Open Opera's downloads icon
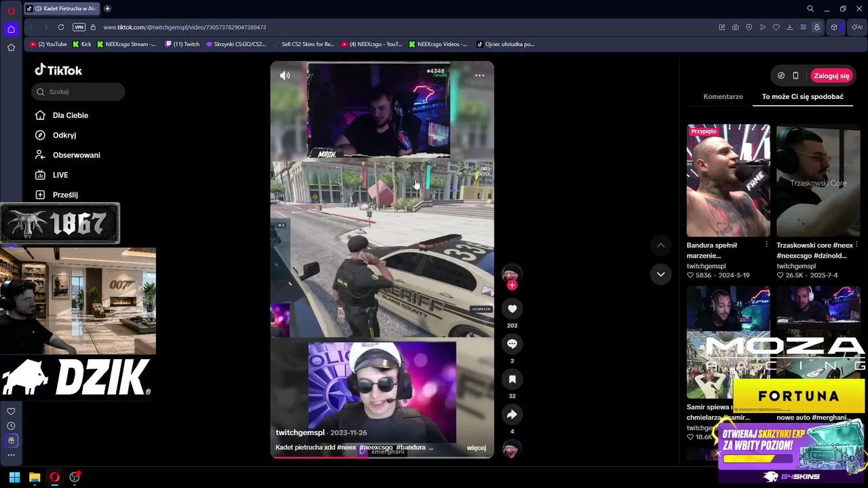 [790, 27]
